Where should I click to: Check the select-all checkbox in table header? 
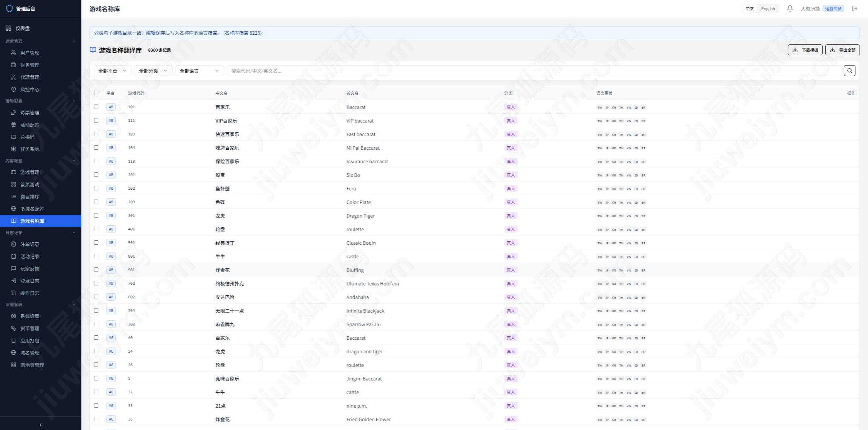point(96,93)
